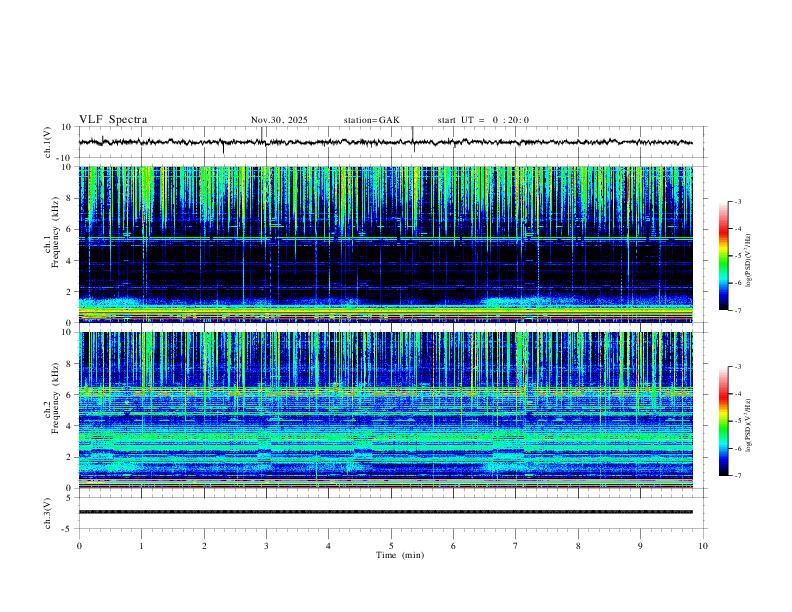Click the 'VLF Spectra' title text
The width and height of the screenshot is (792, 612).
[113, 120]
